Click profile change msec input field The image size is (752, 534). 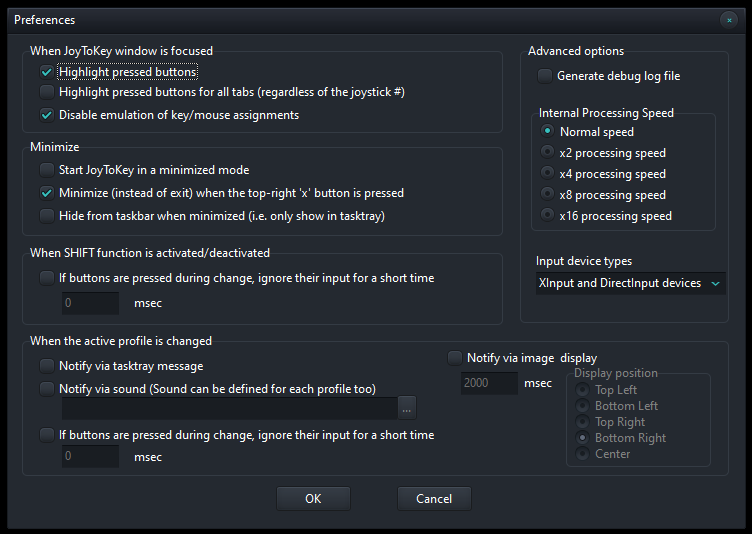click(x=90, y=456)
